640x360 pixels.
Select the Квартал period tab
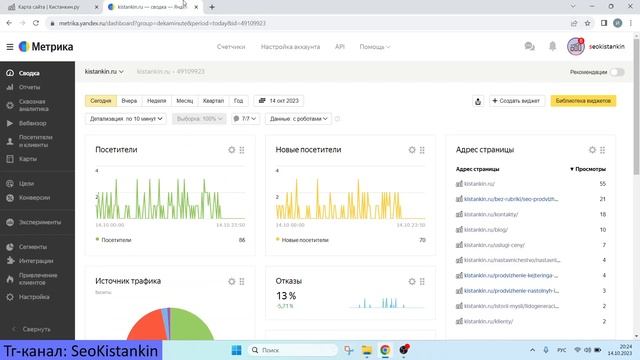coord(213,101)
